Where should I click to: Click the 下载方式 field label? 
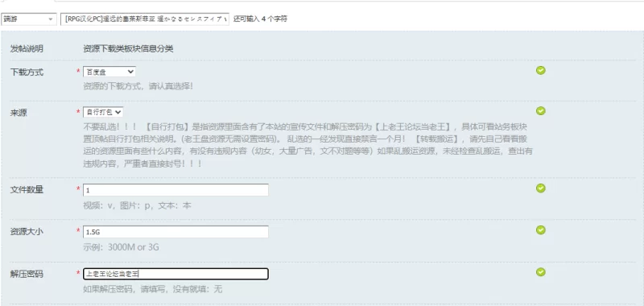27,72
